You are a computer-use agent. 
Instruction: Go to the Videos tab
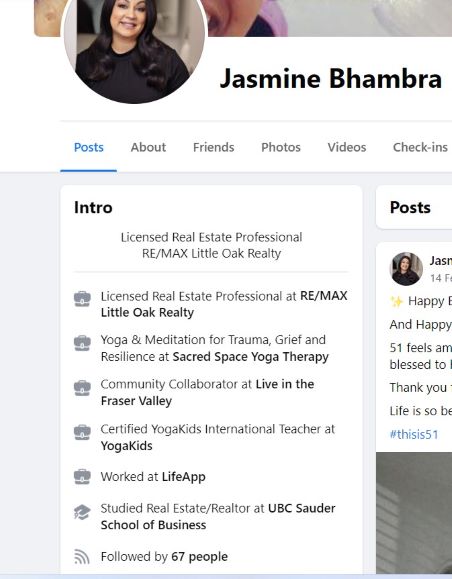pos(347,147)
